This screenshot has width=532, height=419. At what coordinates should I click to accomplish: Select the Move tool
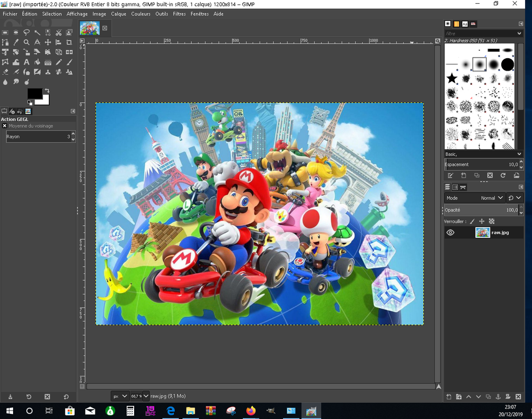pyautogui.click(x=48, y=42)
